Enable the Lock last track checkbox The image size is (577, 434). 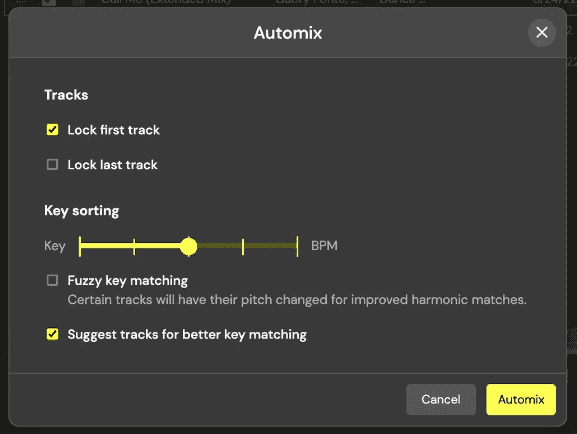click(52, 164)
